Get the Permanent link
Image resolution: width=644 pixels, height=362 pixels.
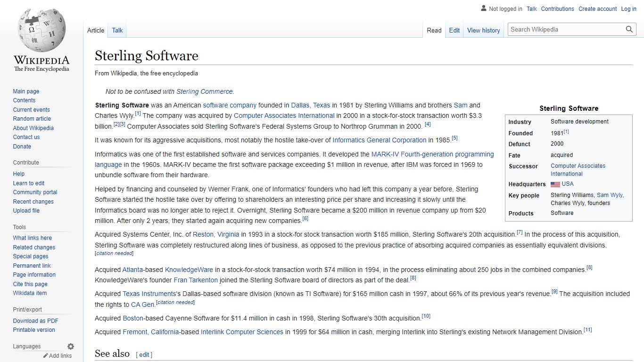32,266
